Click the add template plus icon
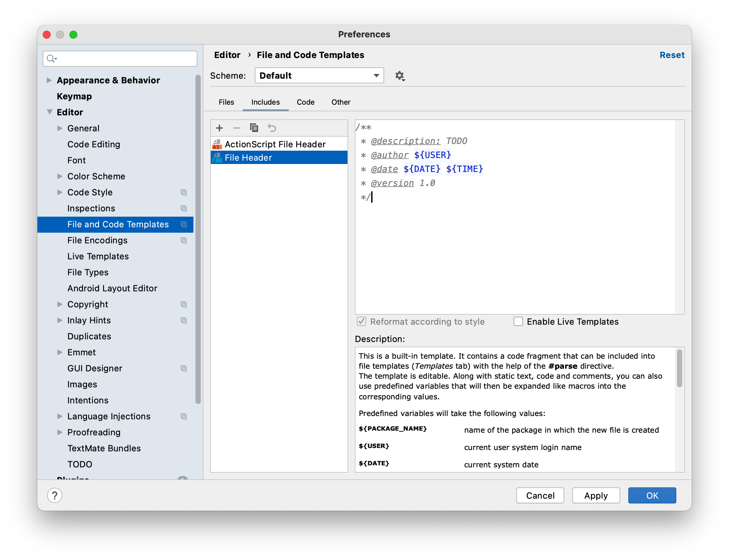 tap(219, 128)
